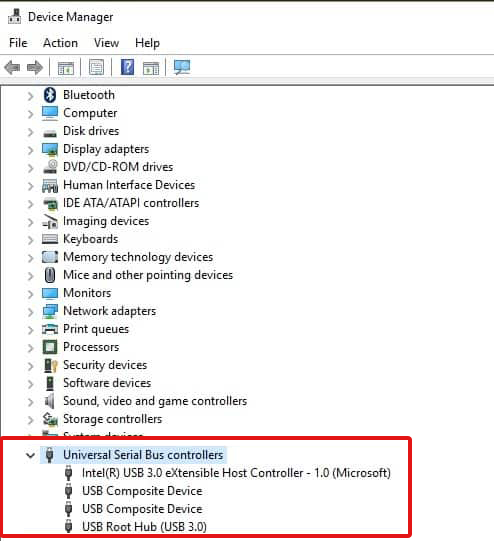Viewport: 494px width, 541px height.
Task: Open the File menu
Action: [x=18, y=43]
